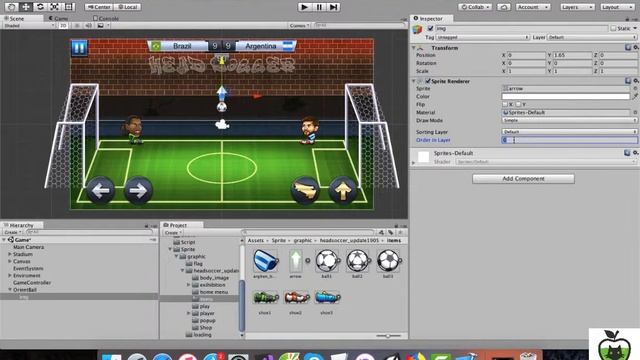
Task: Open the Account dropdown
Action: tap(533, 7)
